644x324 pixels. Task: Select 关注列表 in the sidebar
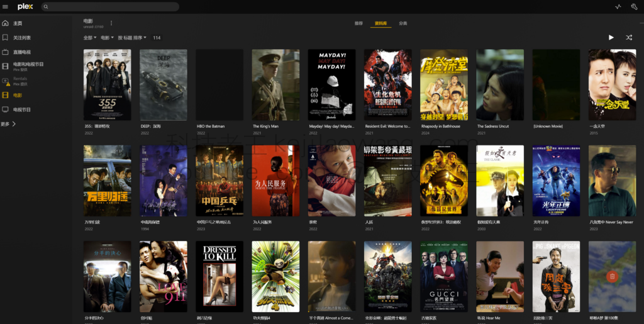22,38
